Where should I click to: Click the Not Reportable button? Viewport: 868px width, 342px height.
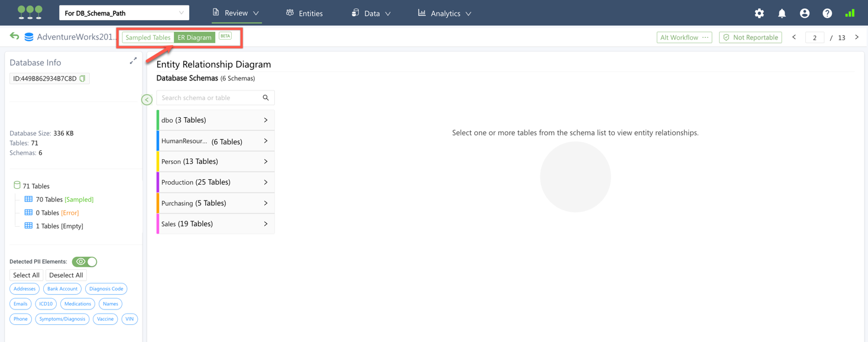pos(750,37)
